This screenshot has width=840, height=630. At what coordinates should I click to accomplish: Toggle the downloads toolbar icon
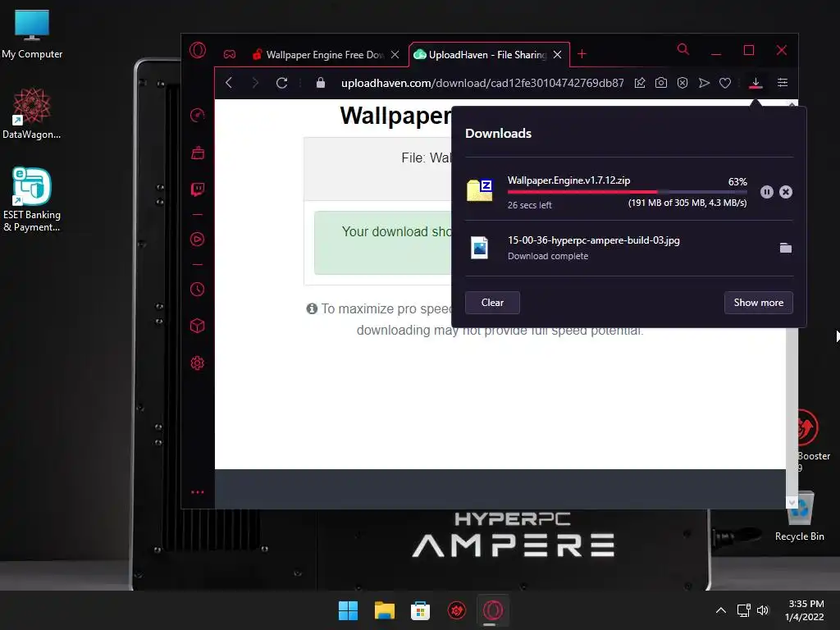pos(756,83)
